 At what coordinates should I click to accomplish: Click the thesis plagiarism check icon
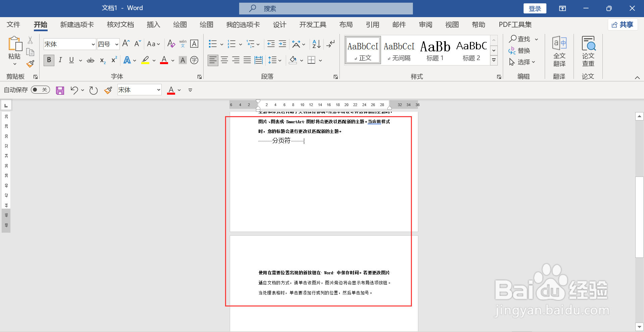click(x=588, y=52)
